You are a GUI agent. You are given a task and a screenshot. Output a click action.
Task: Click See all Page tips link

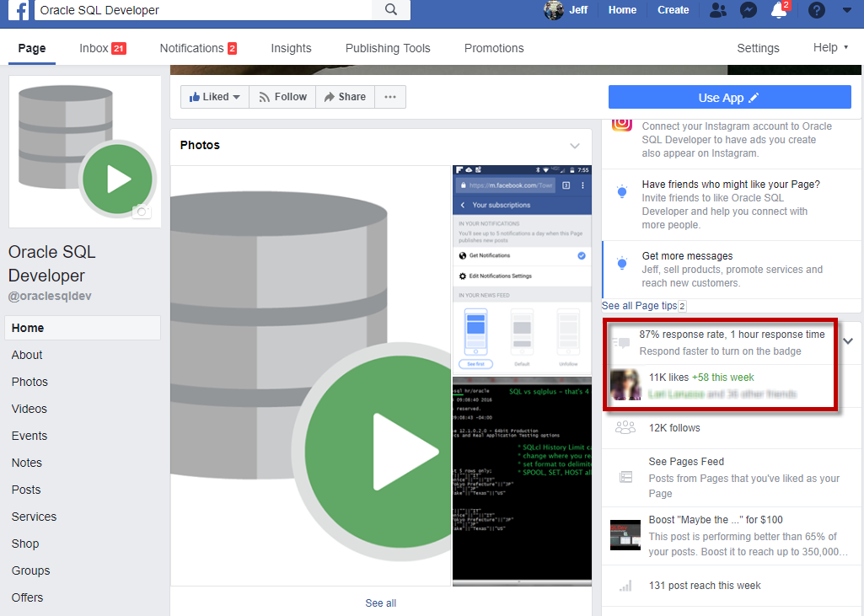pyautogui.click(x=639, y=306)
